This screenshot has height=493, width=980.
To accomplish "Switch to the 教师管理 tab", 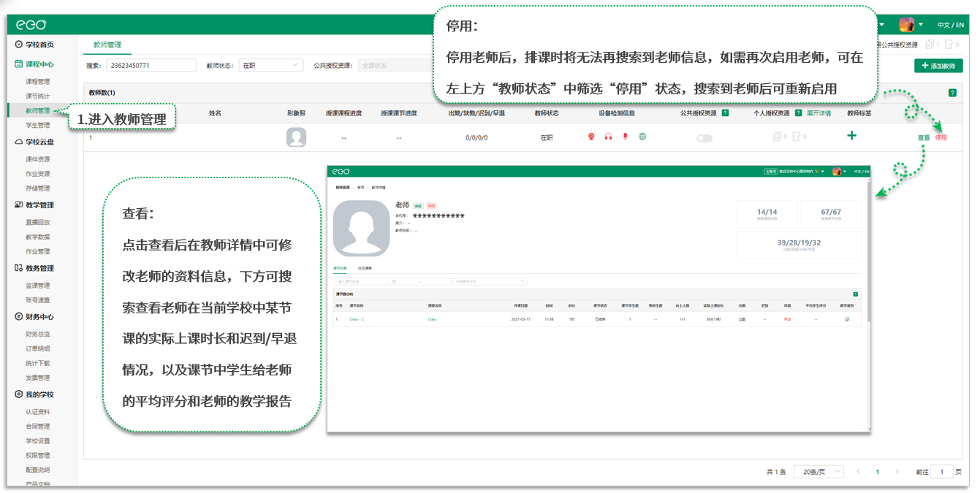I will tap(107, 45).
